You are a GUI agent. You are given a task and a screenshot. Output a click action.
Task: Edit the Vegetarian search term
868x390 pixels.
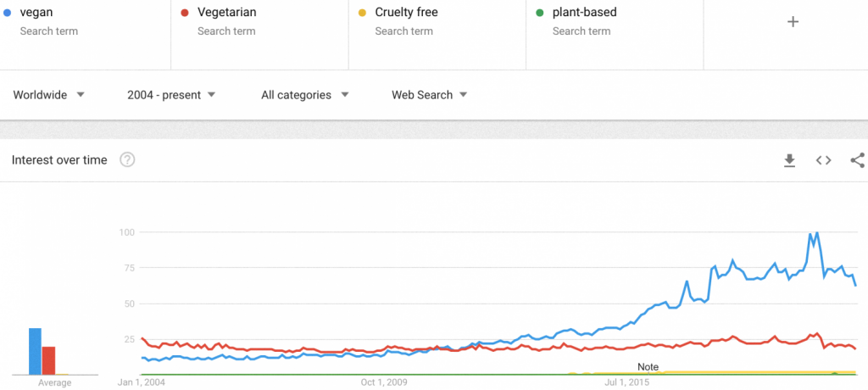227,14
